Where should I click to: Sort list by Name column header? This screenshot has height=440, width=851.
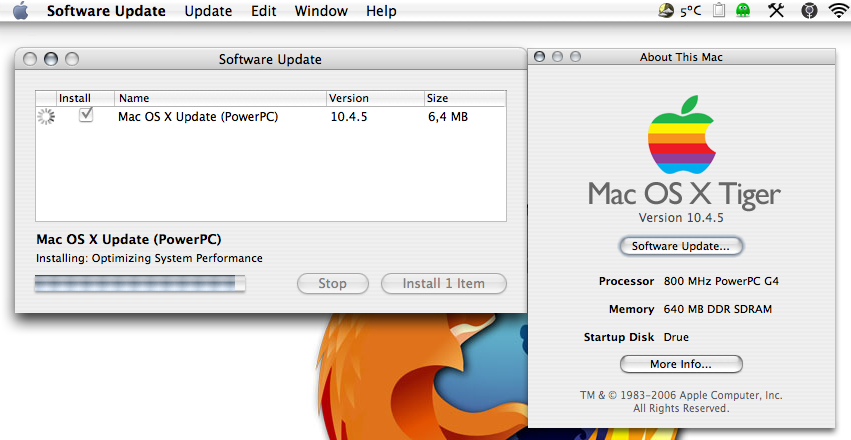point(220,98)
